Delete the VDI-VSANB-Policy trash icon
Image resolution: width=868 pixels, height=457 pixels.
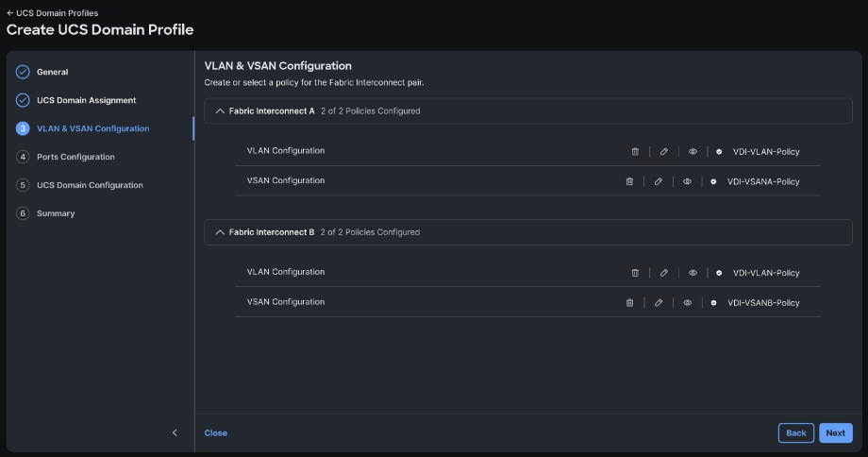coord(629,302)
